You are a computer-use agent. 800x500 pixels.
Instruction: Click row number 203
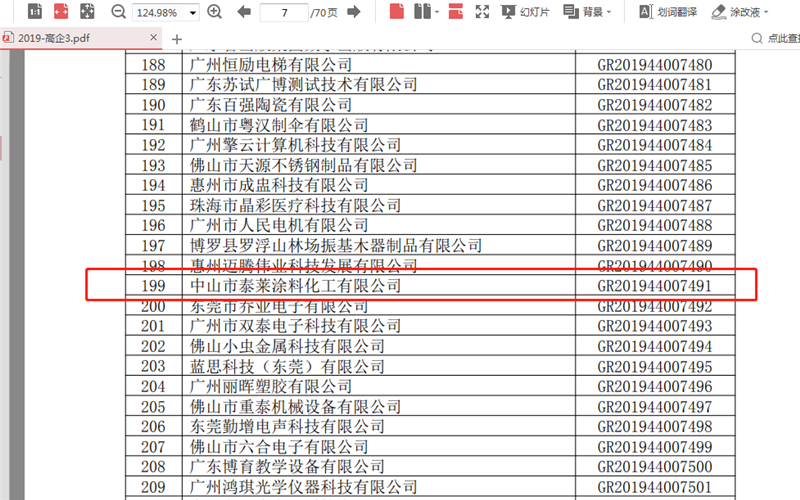(x=153, y=366)
